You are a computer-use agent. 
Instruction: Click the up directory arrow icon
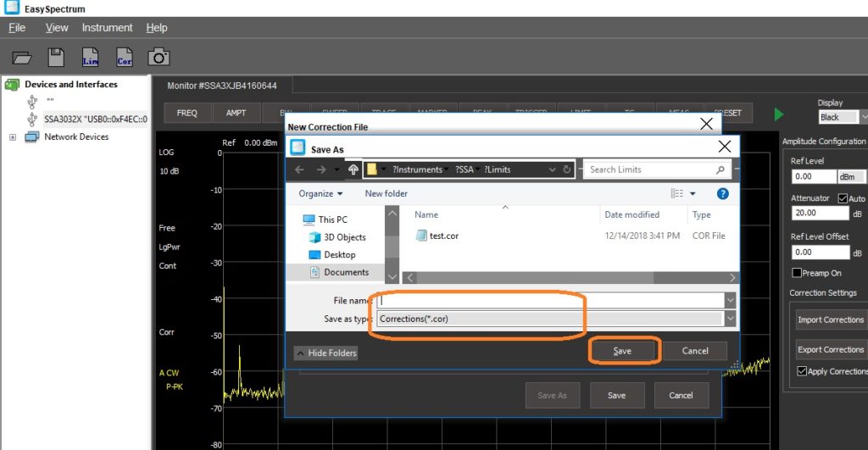click(353, 169)
